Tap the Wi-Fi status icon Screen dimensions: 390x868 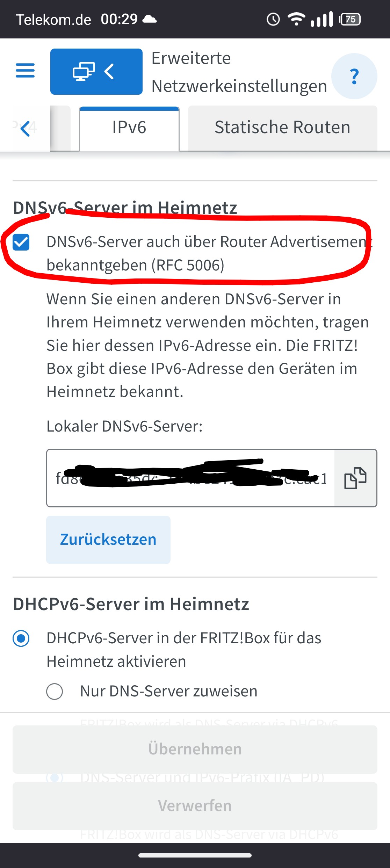296,19
